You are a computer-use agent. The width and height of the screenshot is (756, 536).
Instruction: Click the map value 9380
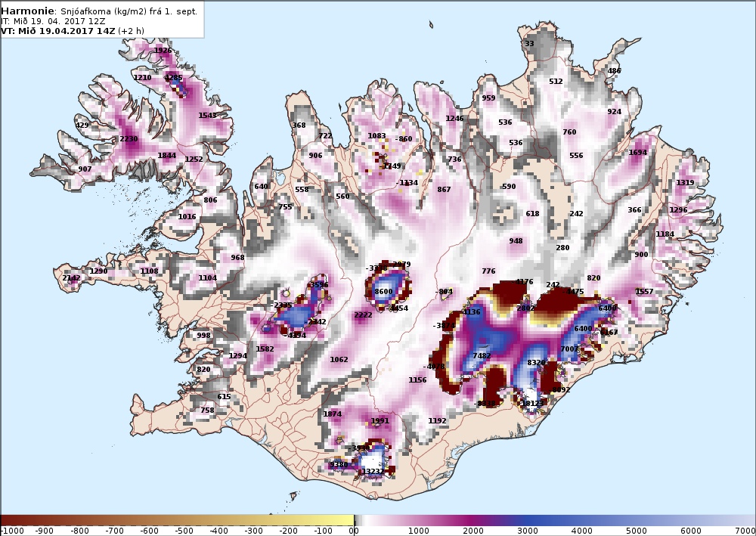(x=339, y=465)
